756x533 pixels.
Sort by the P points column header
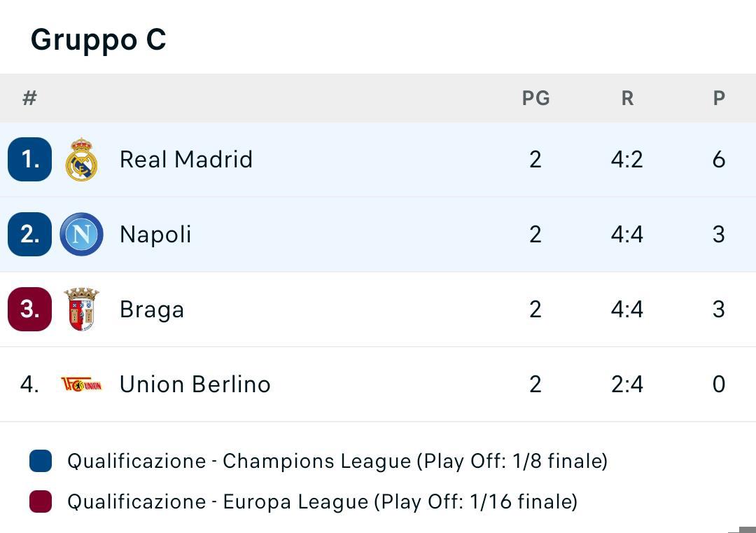pyautogui.click(x=719, y=98)
